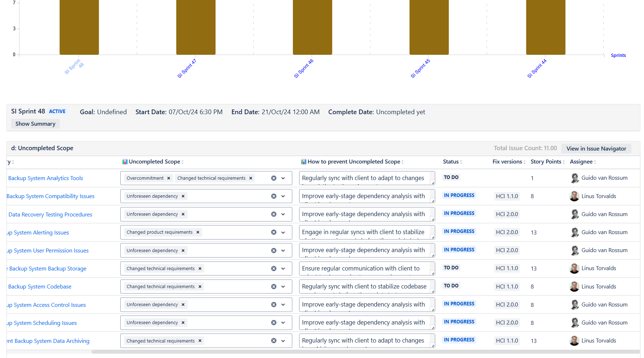The width and height of the screenshot is (644, 358).
Task: Click the chart icon beside Uncompleted Scope header
Action: coord(125,161)
